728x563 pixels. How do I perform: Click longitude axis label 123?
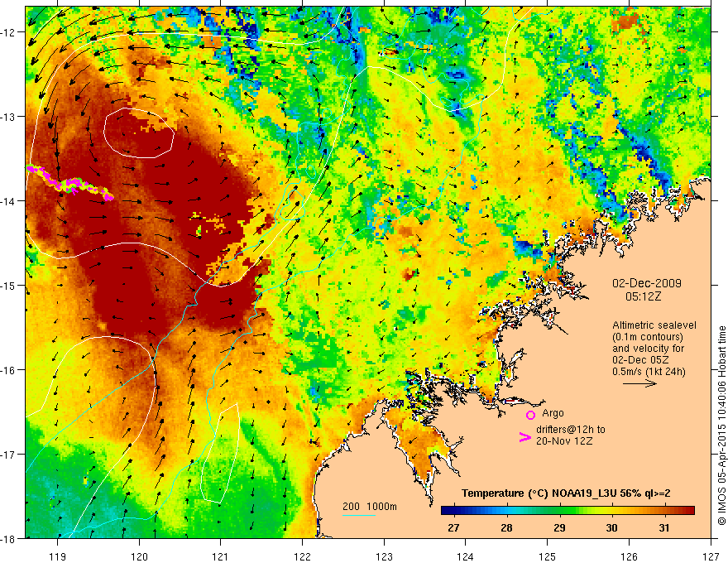(x=384, y=556)
